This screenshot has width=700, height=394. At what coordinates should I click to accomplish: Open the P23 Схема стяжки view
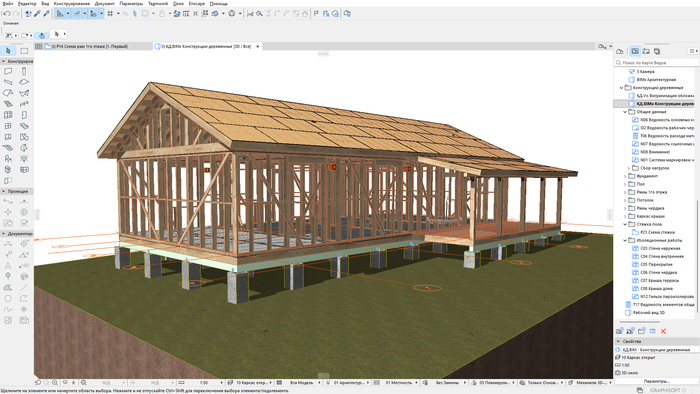click(658, 232)
